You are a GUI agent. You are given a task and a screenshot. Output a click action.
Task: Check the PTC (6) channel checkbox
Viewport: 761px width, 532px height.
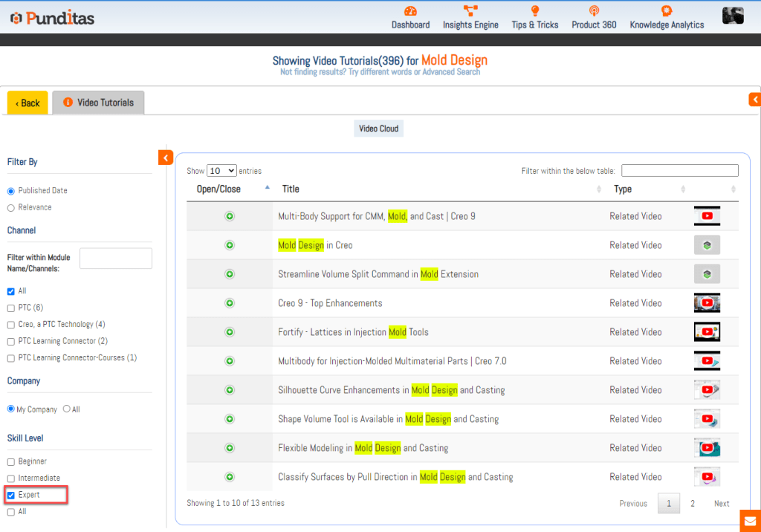pyautogui.click(x=11, y=308)
